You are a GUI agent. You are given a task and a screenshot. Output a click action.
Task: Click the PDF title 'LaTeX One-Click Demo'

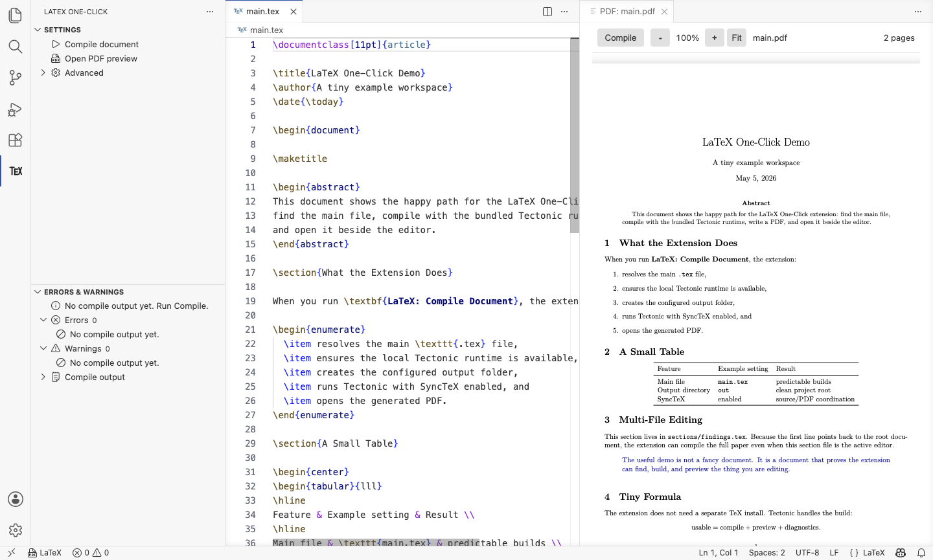pyautogui.click(x=756, y=142)
